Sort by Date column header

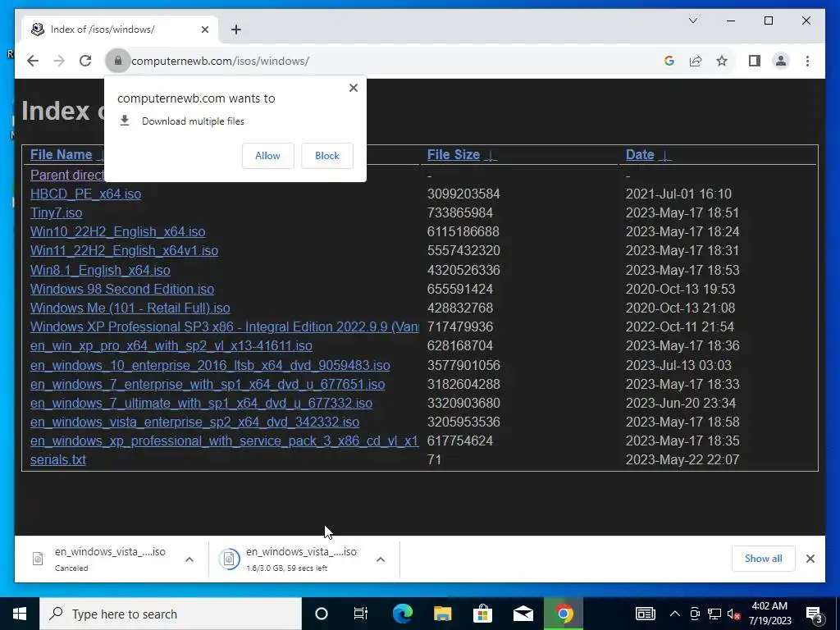[x=640, y=155]
